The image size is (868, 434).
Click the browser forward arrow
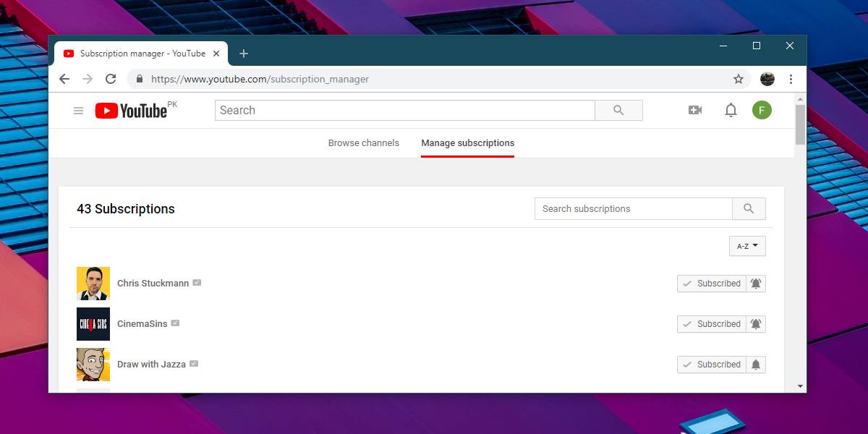(88, 79)
